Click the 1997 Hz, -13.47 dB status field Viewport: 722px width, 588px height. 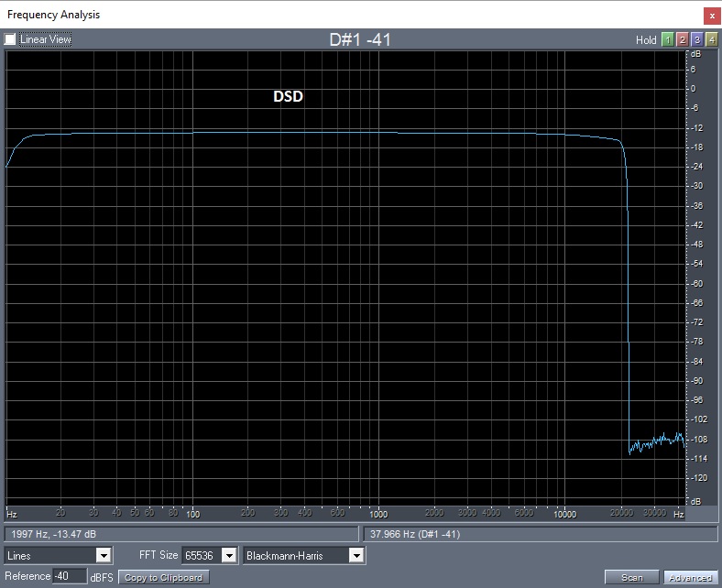180,533
